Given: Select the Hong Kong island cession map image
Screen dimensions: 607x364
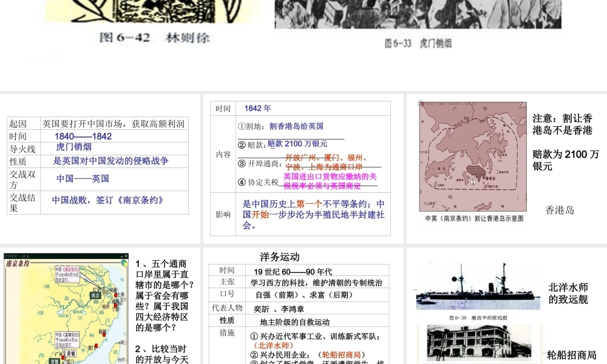Looking at the screenshot, I should coord(473,157).
